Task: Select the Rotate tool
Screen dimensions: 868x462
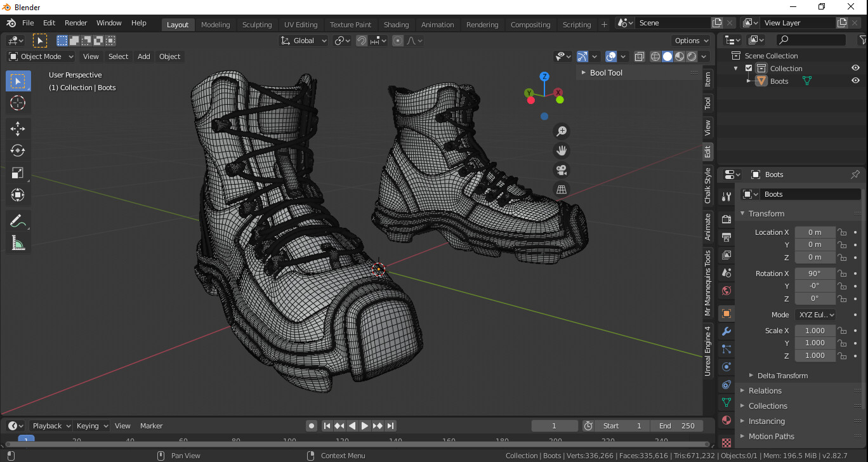Action: click(x=18, y=150)
